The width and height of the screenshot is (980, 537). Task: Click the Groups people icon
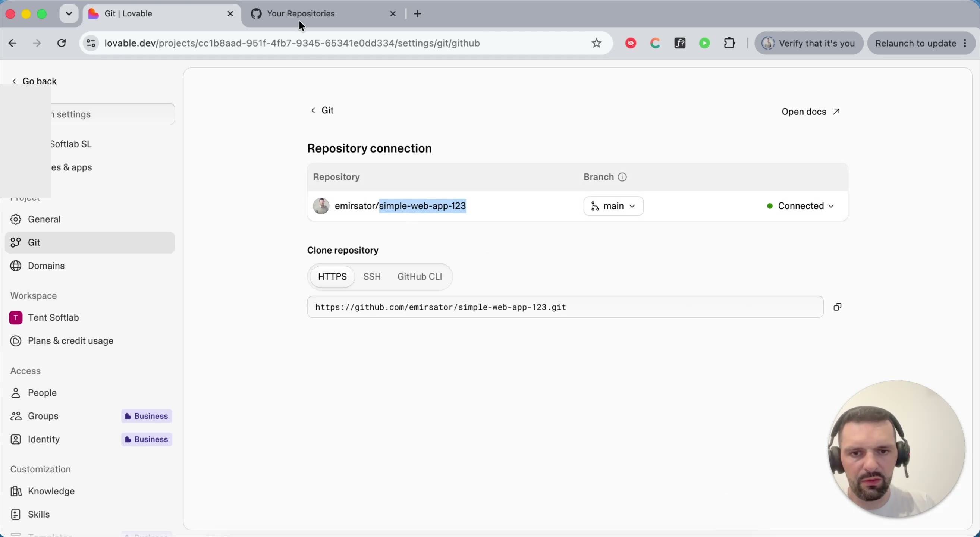coord(16,416)
